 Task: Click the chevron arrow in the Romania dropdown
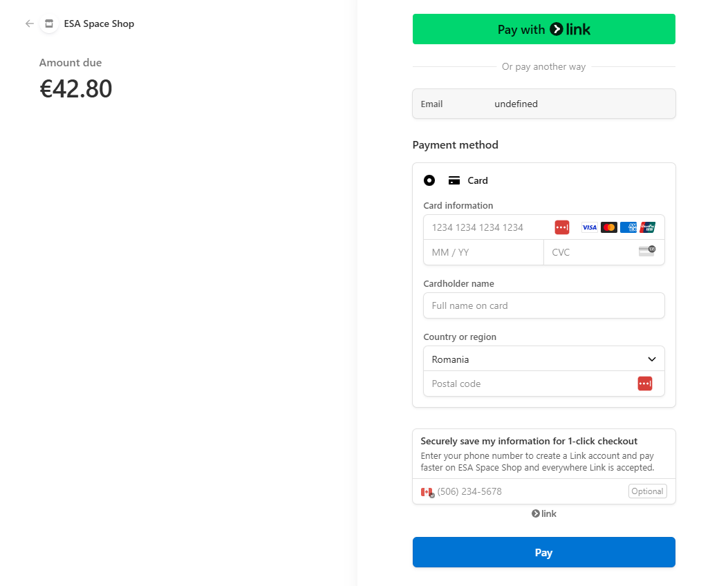click(652, 359)
